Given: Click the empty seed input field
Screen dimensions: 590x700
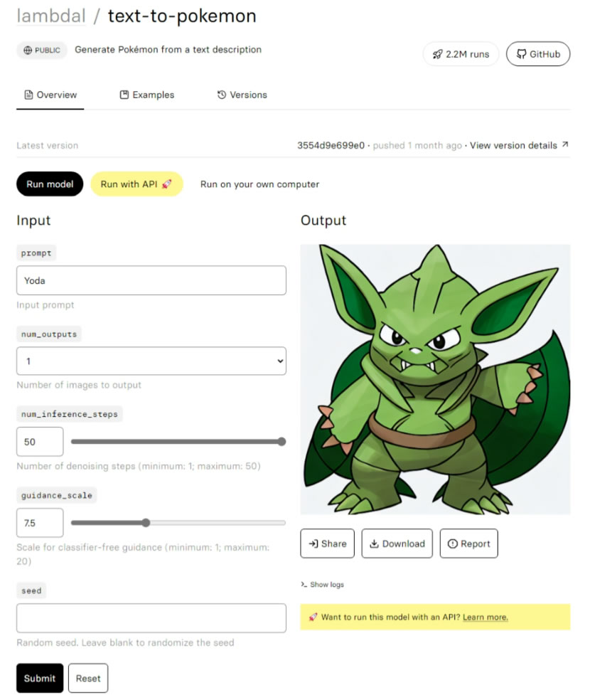Looking at the screenshot, I should click(x=151, y=618).
